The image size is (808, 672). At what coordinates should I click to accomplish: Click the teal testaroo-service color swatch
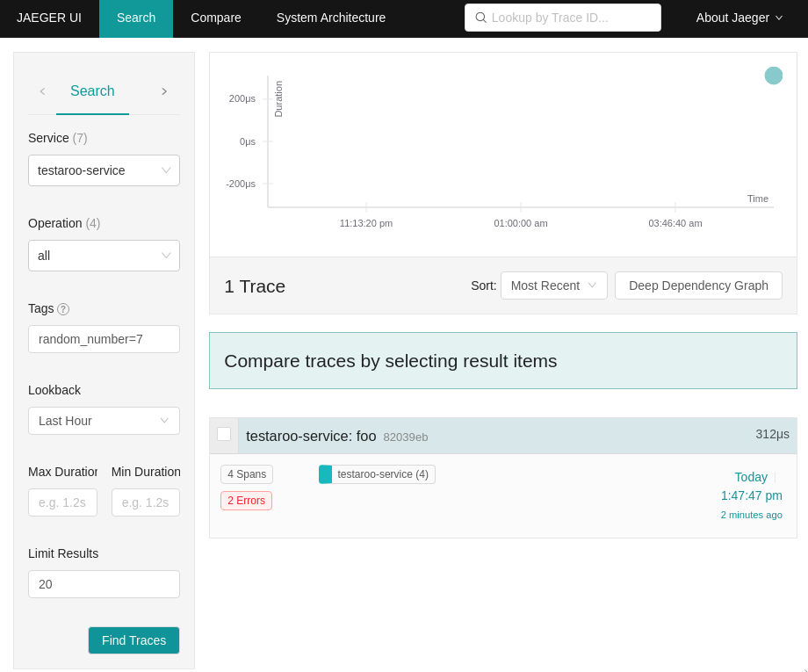325,474
